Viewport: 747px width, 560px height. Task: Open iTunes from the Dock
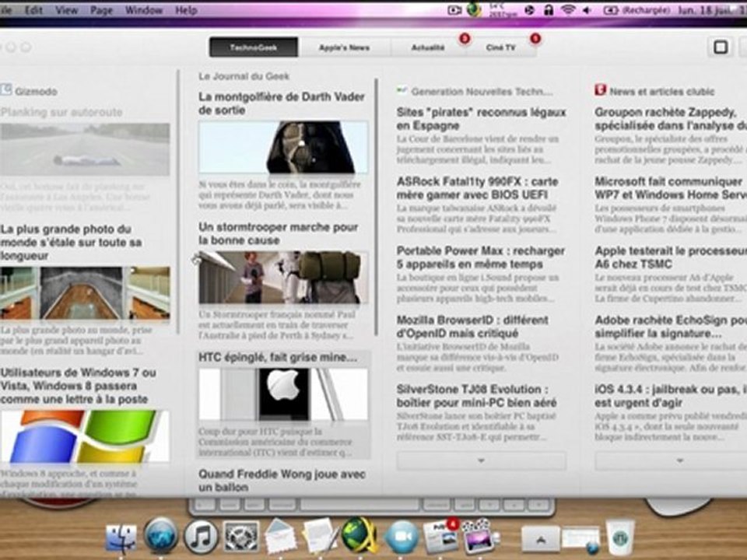[x=201, y=537]
